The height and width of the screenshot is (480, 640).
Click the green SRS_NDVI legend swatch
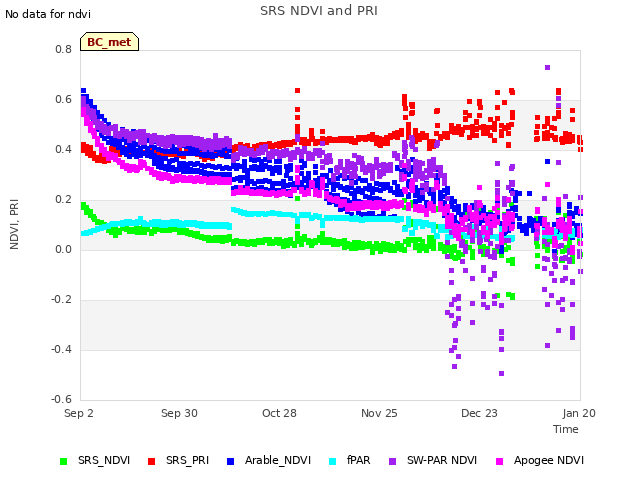(x=63, y=461)
